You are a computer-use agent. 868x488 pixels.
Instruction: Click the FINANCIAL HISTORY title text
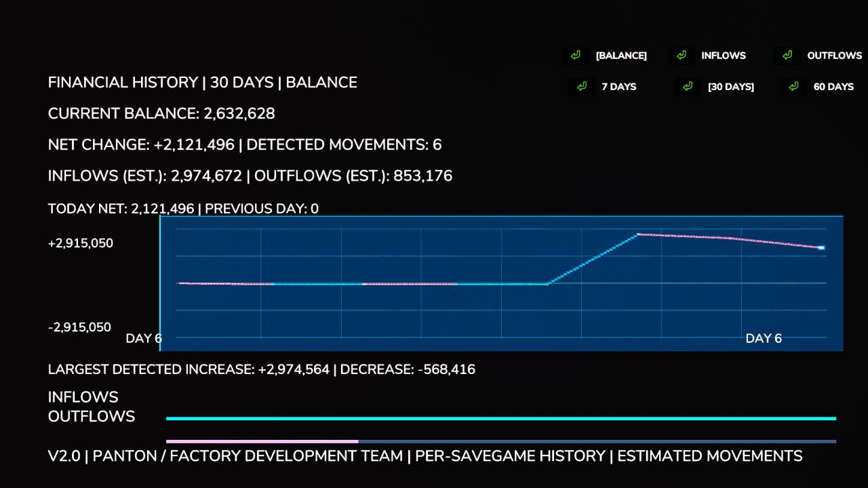[x=203, y=83]
